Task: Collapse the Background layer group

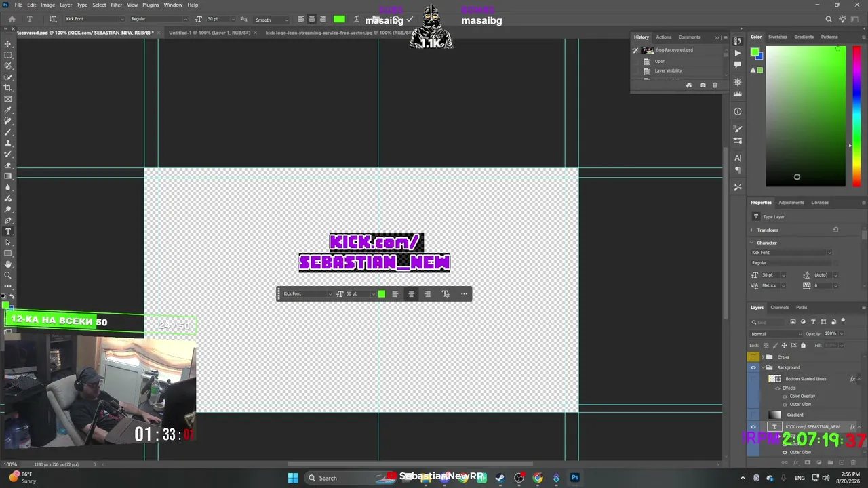Action: [763, 367]
